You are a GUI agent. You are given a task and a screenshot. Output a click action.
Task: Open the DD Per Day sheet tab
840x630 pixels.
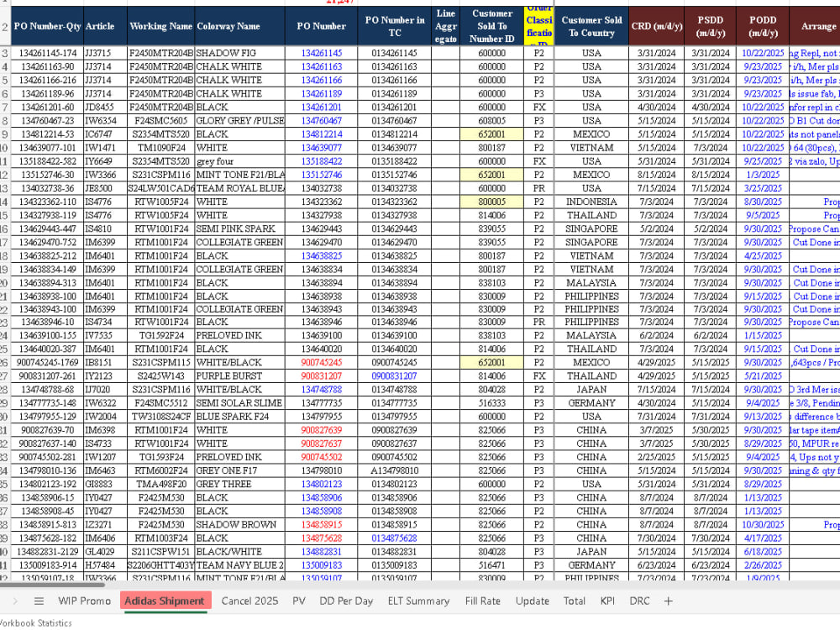(346, 601)
